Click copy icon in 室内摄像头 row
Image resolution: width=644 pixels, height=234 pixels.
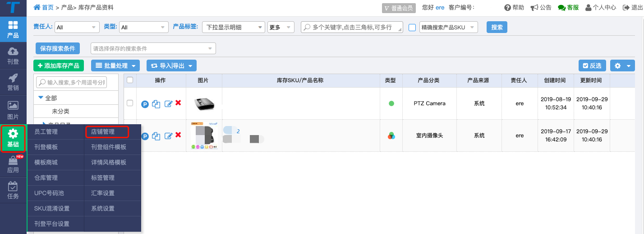tap(156, 136)
